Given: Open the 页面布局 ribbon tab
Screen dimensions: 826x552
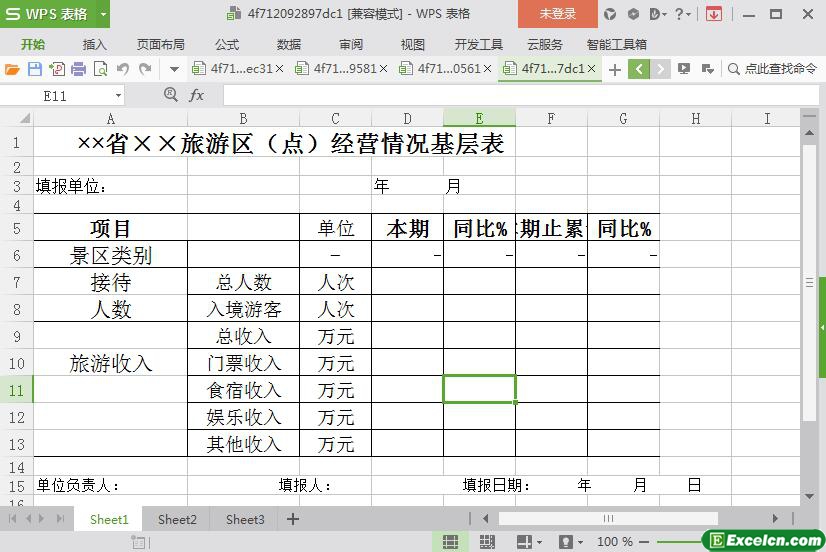Looking at the screenshot, I should (161, 45).
